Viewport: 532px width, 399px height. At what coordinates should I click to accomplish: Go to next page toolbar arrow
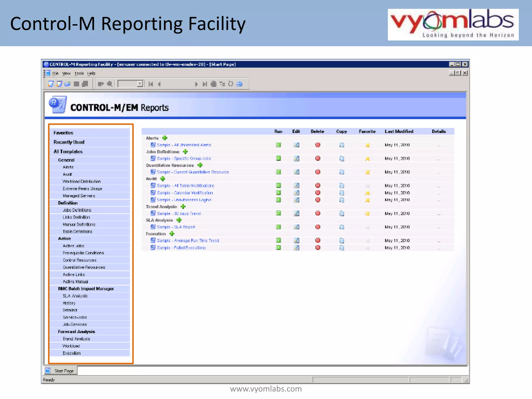click(196, 84)
